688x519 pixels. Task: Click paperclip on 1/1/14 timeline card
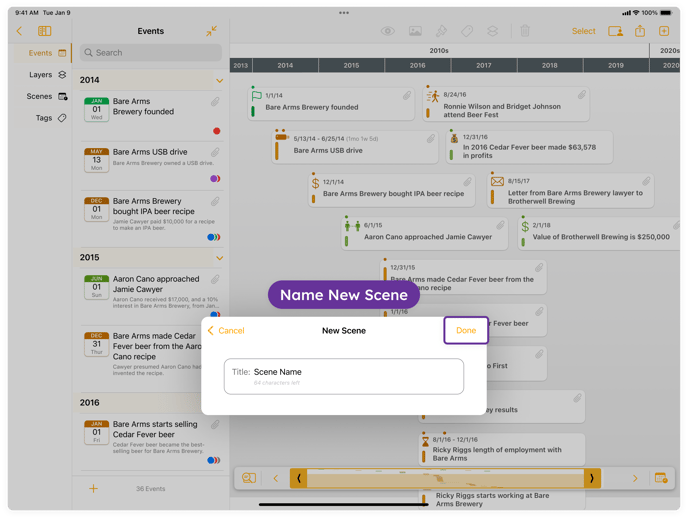pyautogui.click(x=407, y=95)
